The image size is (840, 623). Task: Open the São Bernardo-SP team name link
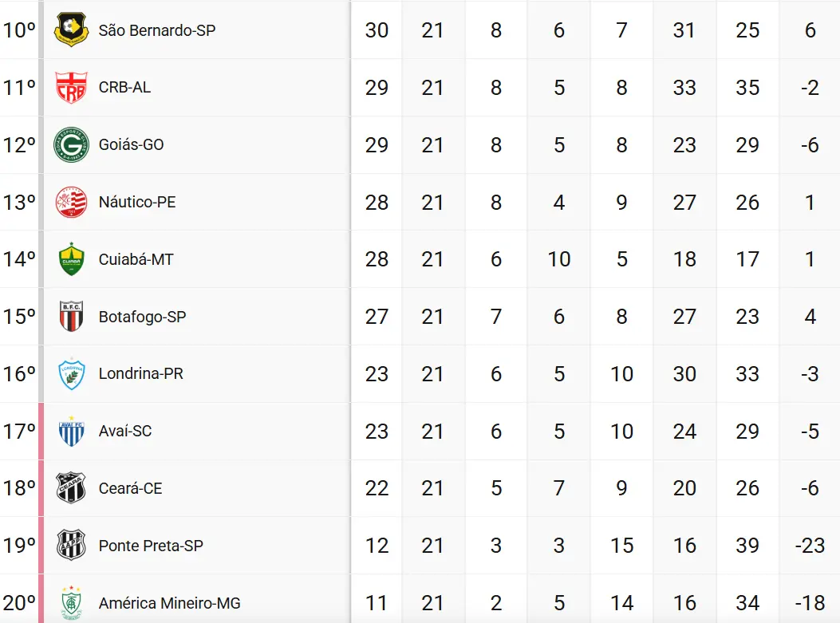(x=157, y=30)
